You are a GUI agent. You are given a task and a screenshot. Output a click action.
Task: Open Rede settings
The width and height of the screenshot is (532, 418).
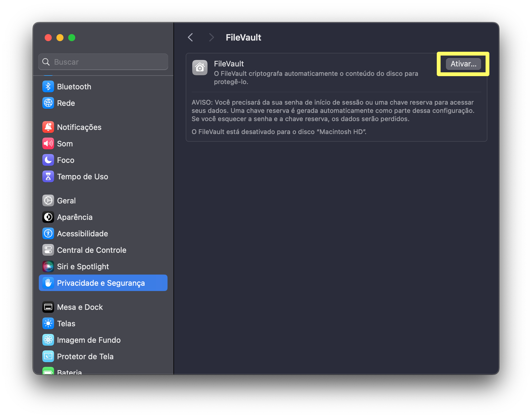66,103
